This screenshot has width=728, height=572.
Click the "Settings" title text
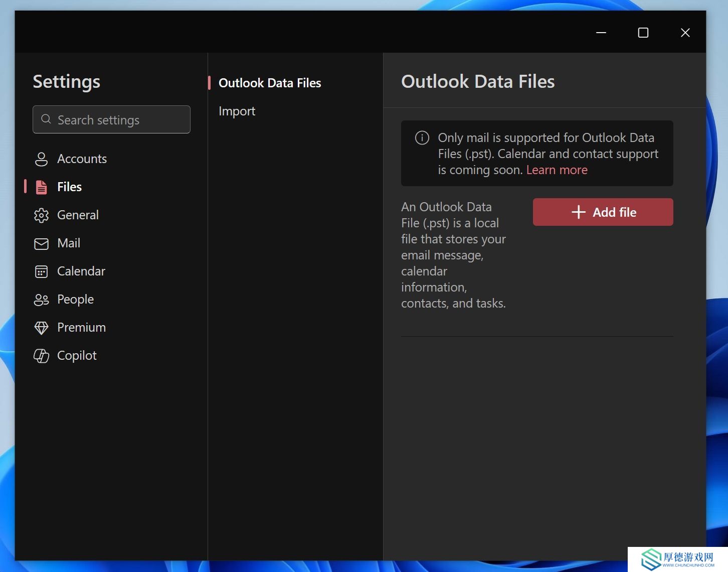coord(67,82)
